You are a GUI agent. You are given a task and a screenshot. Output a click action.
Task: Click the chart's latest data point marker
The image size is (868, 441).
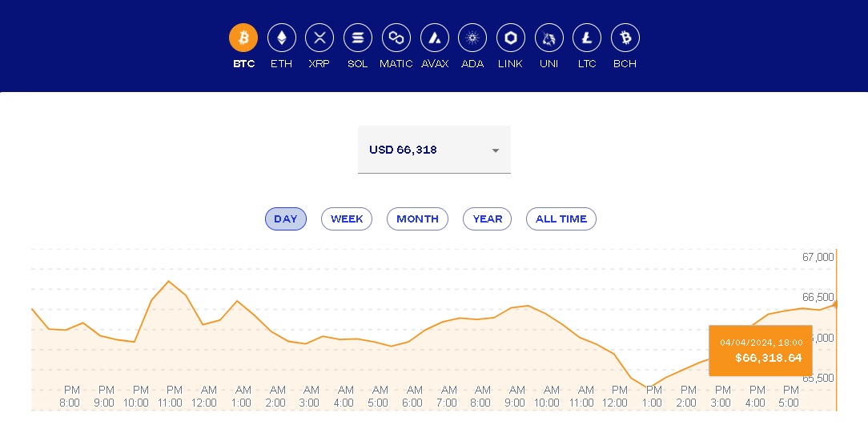(x=835, y=304)
